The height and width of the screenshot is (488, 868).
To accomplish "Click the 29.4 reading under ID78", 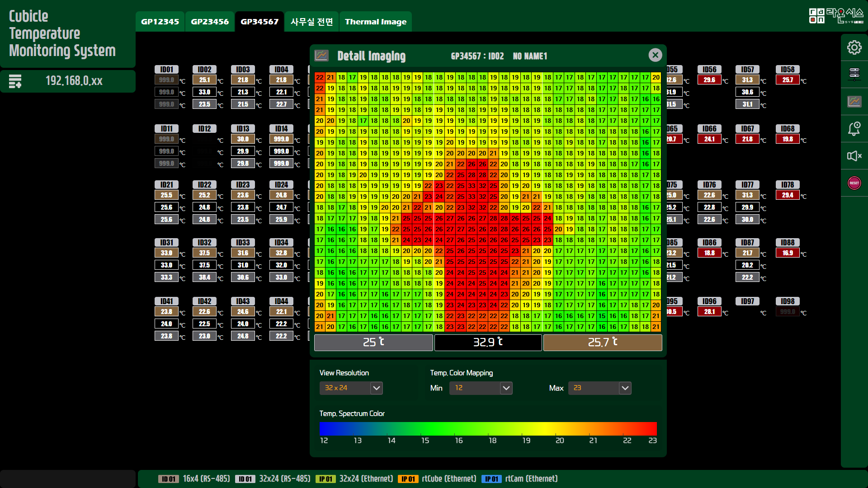I will (788, 195).
